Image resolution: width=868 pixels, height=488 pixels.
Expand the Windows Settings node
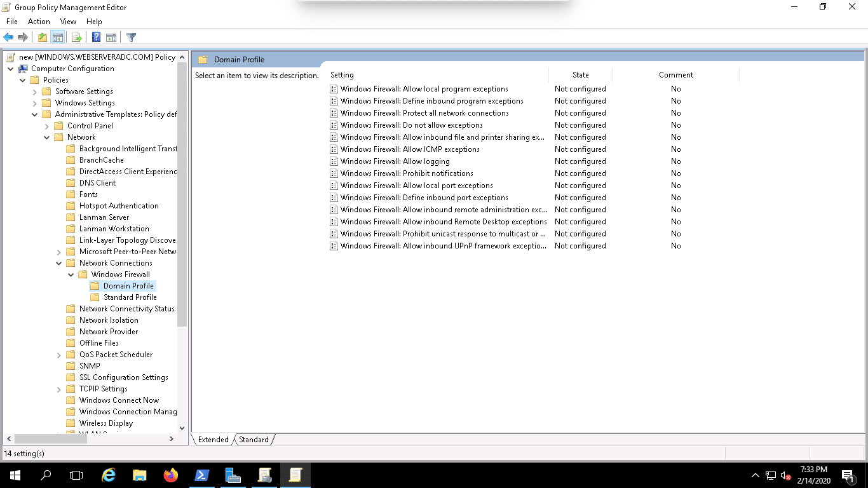click(35, 103)
